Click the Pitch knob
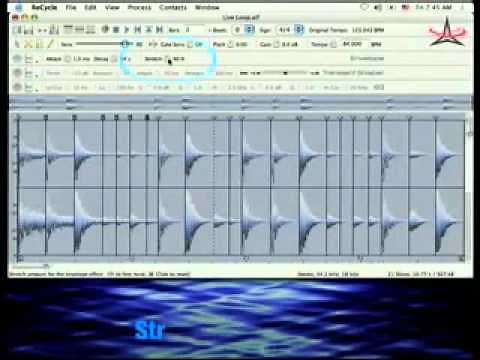480x360 pixels. pos(230,44)
